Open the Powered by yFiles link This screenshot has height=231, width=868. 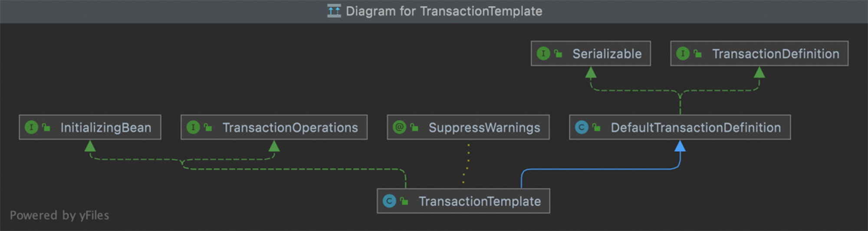[59, 215]
